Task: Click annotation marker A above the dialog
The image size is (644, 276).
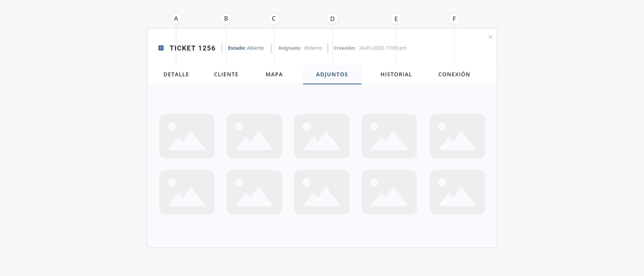Action: [176, 19]
